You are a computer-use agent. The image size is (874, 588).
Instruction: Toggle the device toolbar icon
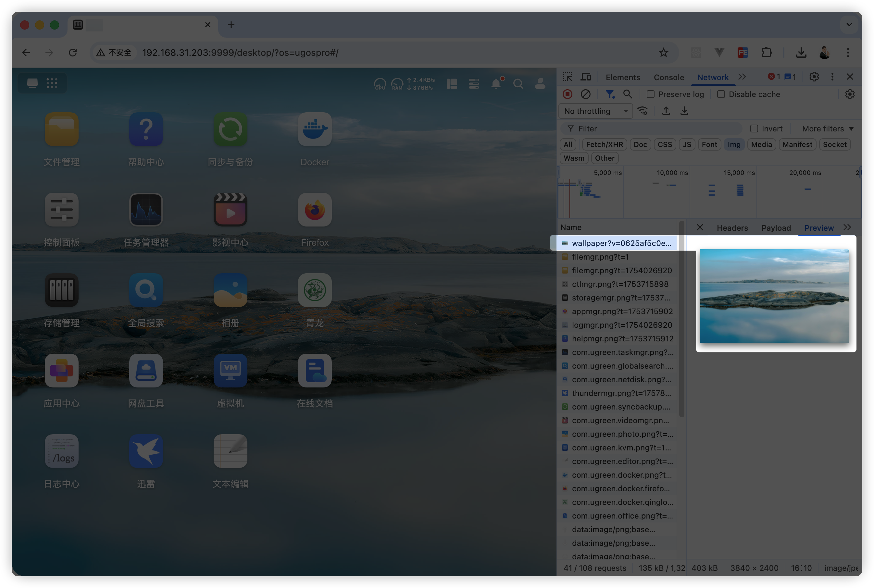point(586,77)
